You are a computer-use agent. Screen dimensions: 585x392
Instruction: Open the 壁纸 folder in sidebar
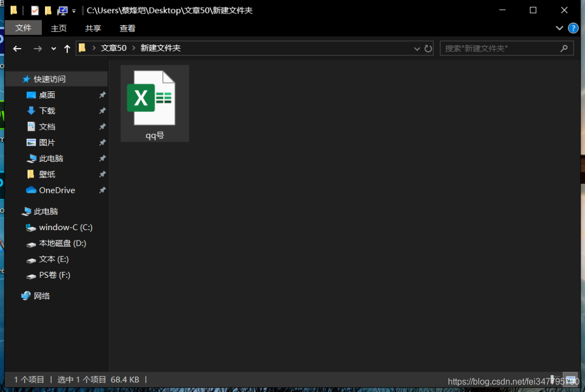click(x=47, y=174)
